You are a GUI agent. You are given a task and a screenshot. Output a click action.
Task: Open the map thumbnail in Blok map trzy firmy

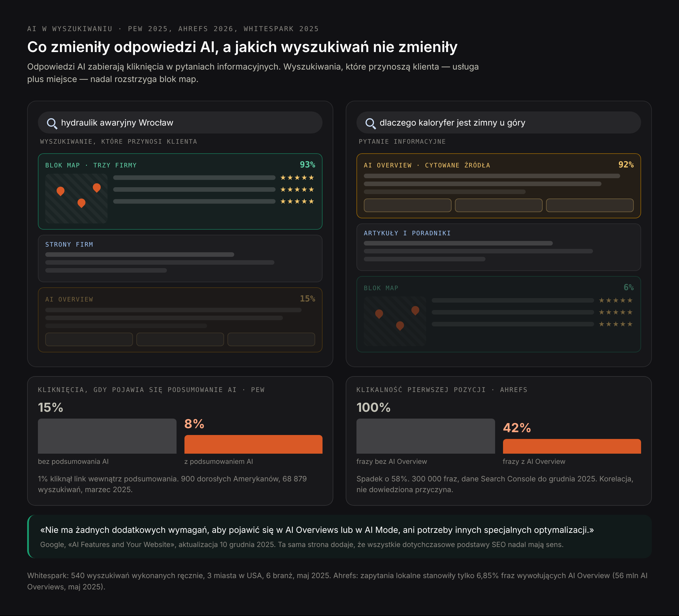click(76, 198)
